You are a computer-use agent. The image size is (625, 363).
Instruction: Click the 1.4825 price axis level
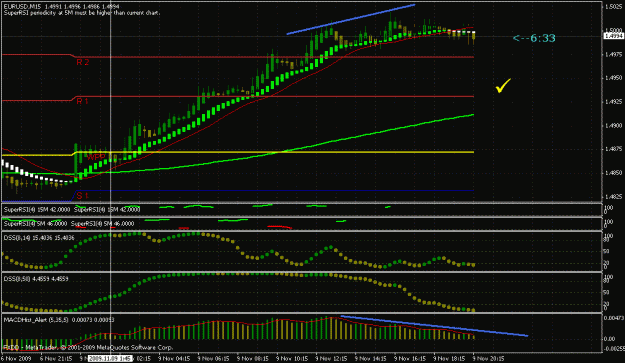coord(613,197)
